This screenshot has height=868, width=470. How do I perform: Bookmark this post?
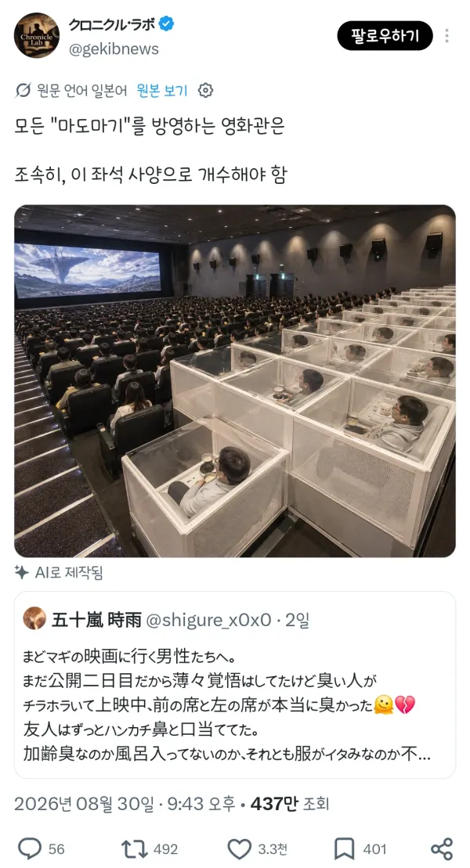tap(344, 848)
